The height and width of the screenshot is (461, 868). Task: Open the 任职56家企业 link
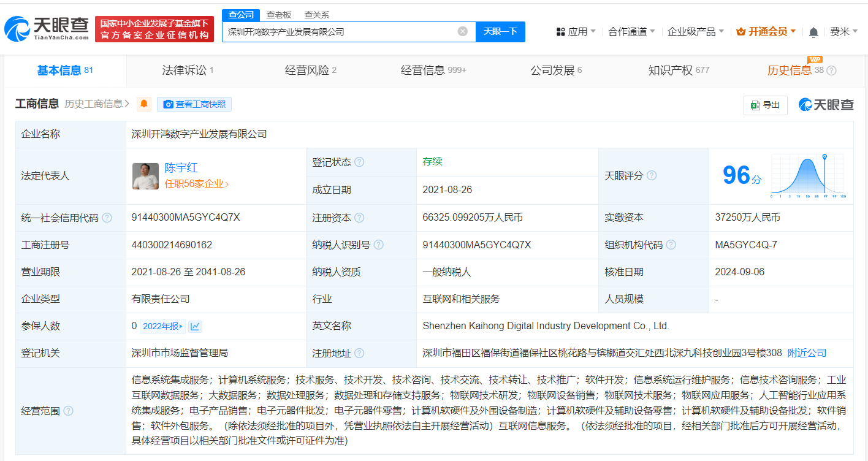point(196,183)
